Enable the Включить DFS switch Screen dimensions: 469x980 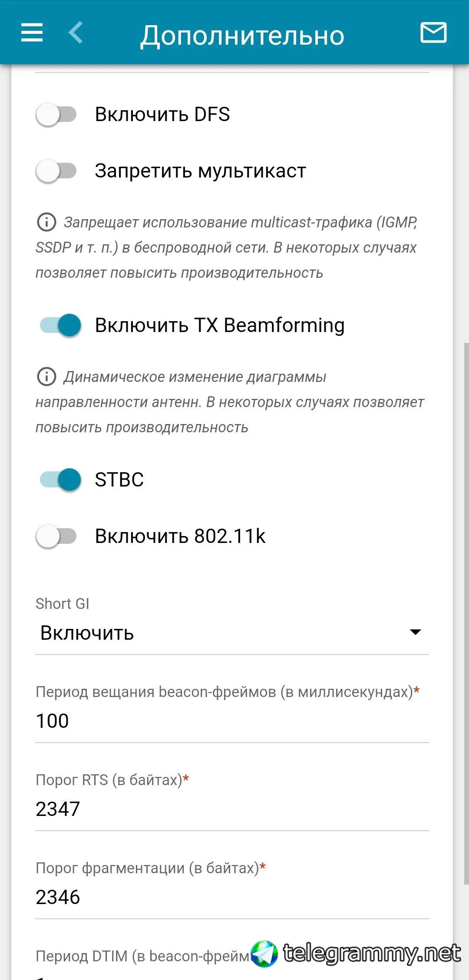[56, 115]
